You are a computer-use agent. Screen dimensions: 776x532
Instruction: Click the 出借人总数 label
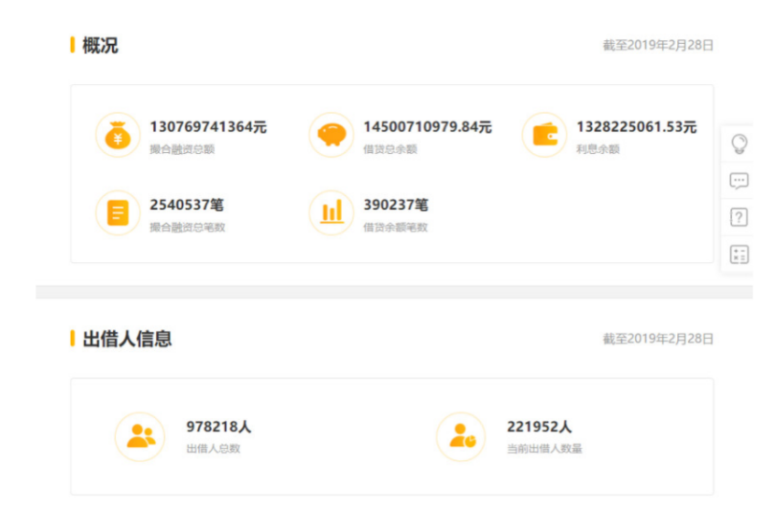(x=213, y=448)
